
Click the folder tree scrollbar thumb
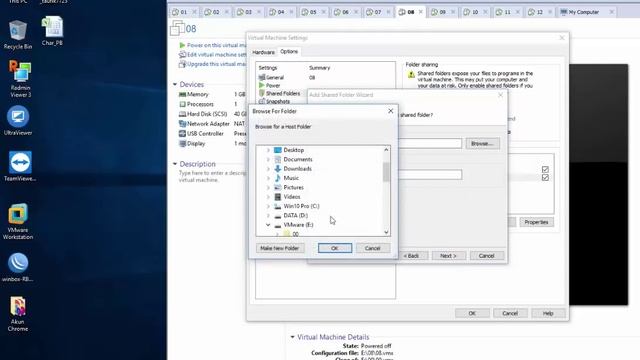[386, 171]
